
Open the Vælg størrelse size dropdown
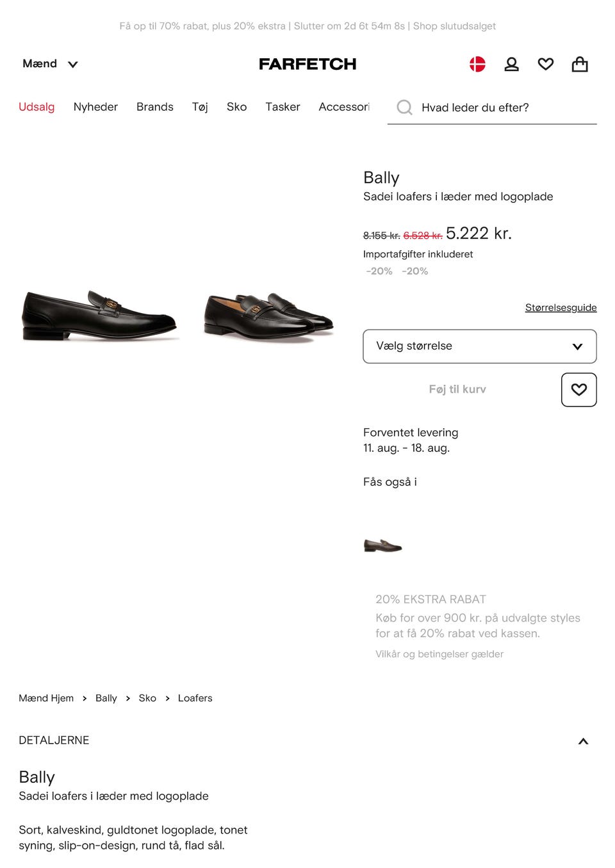pyautogui.click(x=479, y=346)
